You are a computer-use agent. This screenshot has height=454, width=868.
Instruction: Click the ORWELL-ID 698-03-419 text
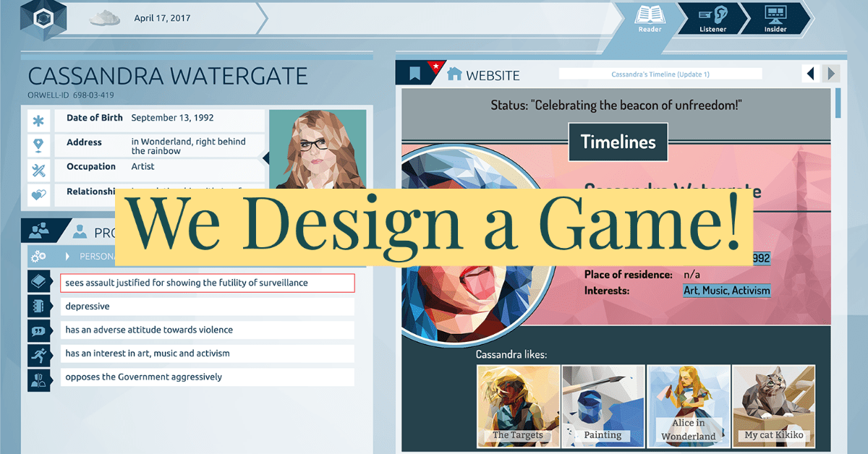[x=71, y=95]
